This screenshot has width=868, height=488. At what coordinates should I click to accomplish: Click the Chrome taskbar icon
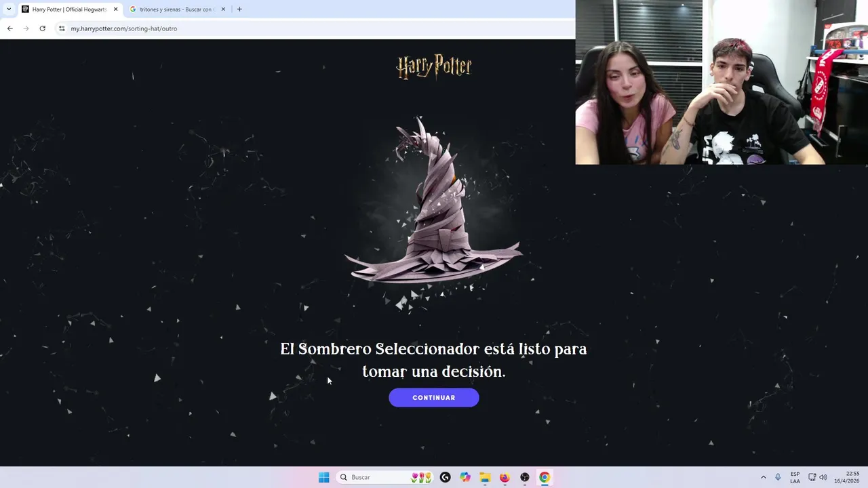click(545, 477)
